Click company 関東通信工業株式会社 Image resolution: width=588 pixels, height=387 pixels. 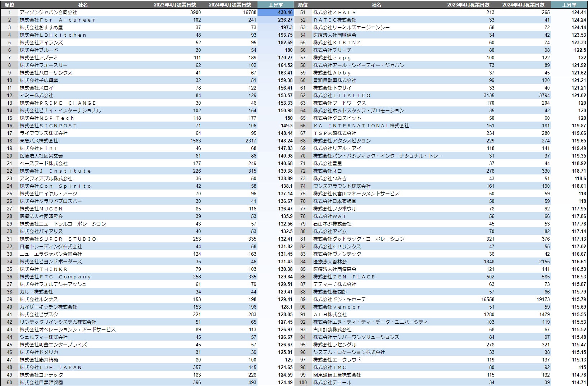coord(337,375)
